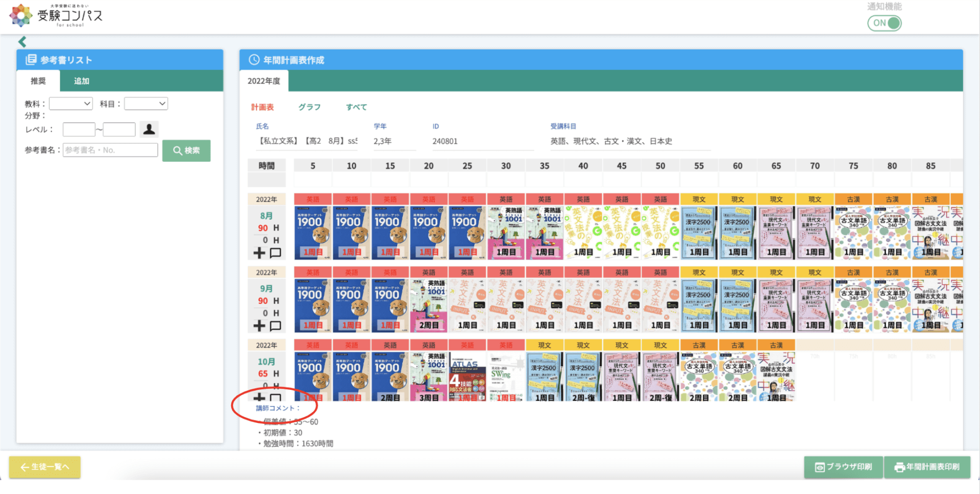
Task: Toggle the 通知機能 ON switch
Action: click(x=885, y=23)
